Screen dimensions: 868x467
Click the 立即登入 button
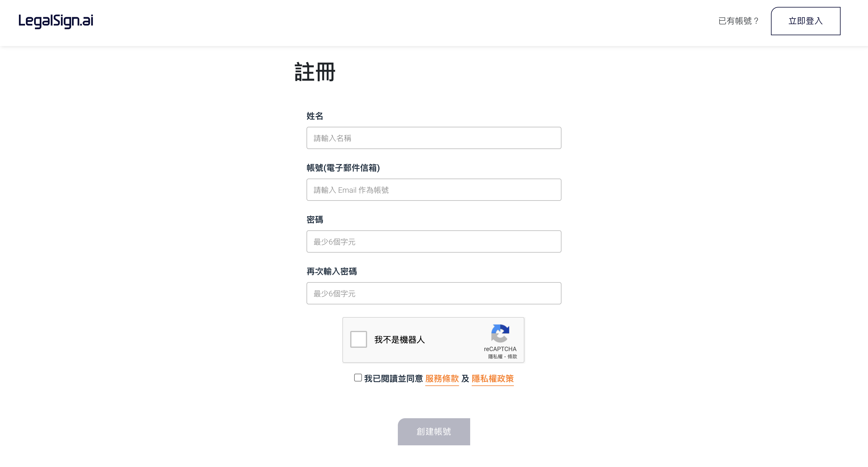click(x=806, y=21)
